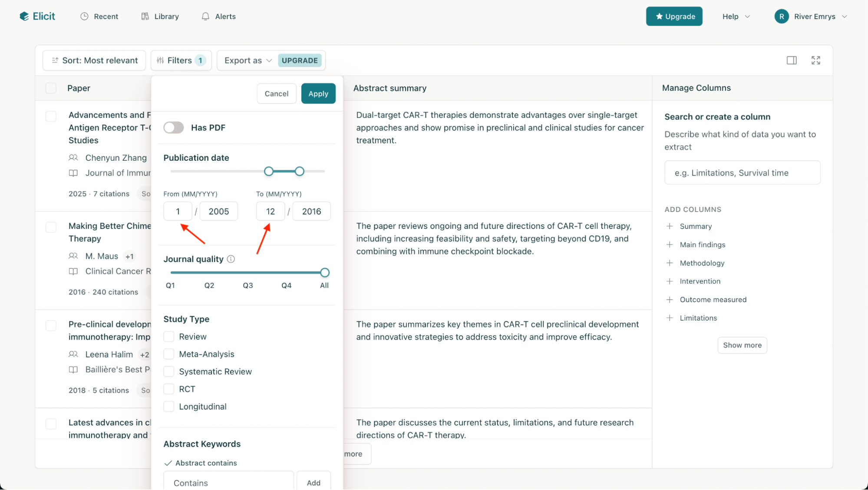Click the fullscreen expand icon

click(x=815, y=60)
